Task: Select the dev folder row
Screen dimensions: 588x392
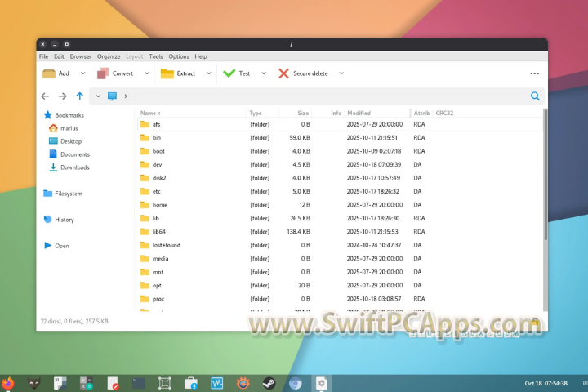Action: [340, 165]
